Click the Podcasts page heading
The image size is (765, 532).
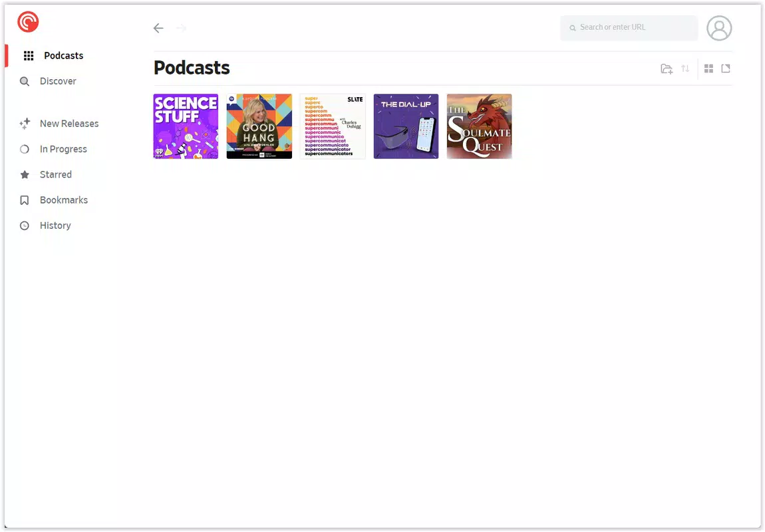[x=192, y=68]
